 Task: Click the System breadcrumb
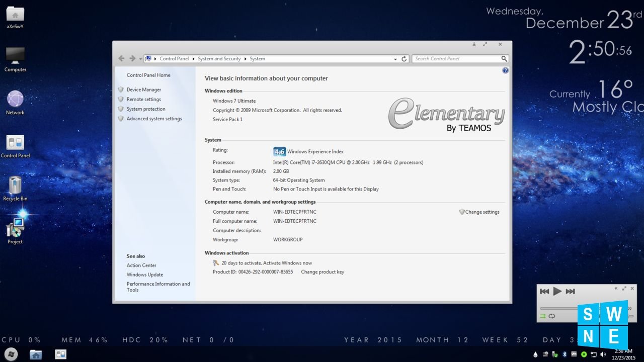(258, 59)
